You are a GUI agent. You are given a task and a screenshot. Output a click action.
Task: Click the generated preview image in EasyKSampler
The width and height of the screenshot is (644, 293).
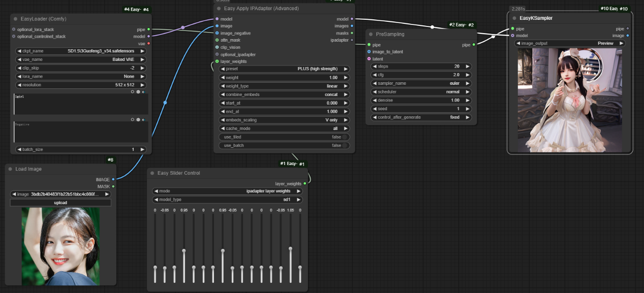[569, 100]
